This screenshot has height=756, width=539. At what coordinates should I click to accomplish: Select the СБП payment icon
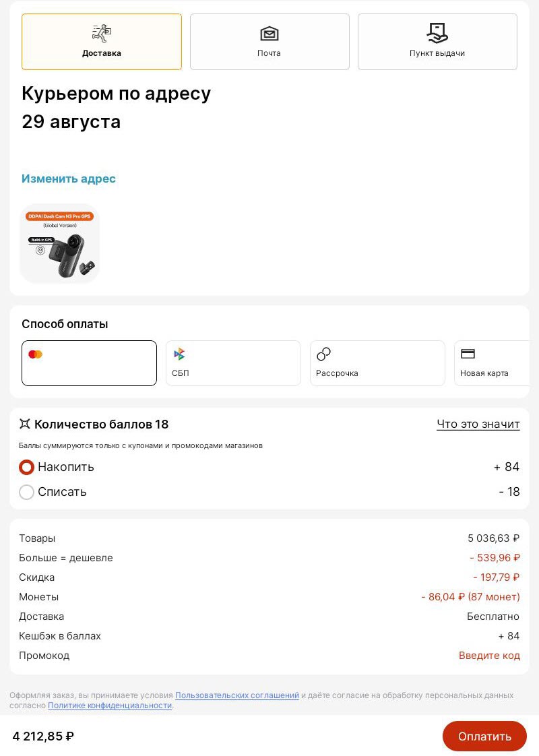(179, 354)
